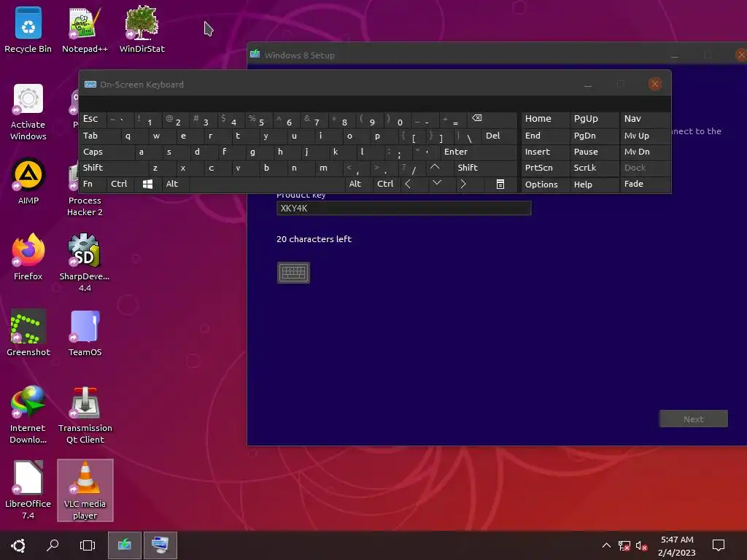Viewport: 747px width, 560px height.
Task: Select the Activate Windows desktop icon
Action: click(x=28, y=112)
